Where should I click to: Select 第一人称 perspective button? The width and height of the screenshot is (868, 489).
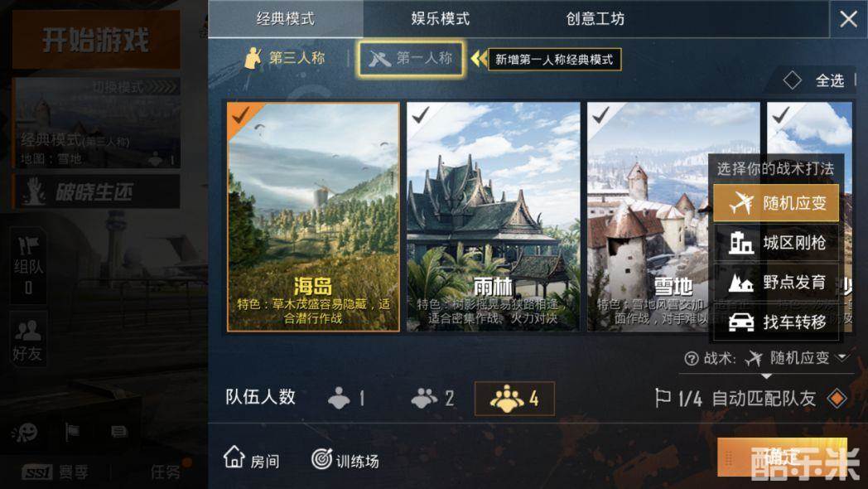tap(411, 58)
